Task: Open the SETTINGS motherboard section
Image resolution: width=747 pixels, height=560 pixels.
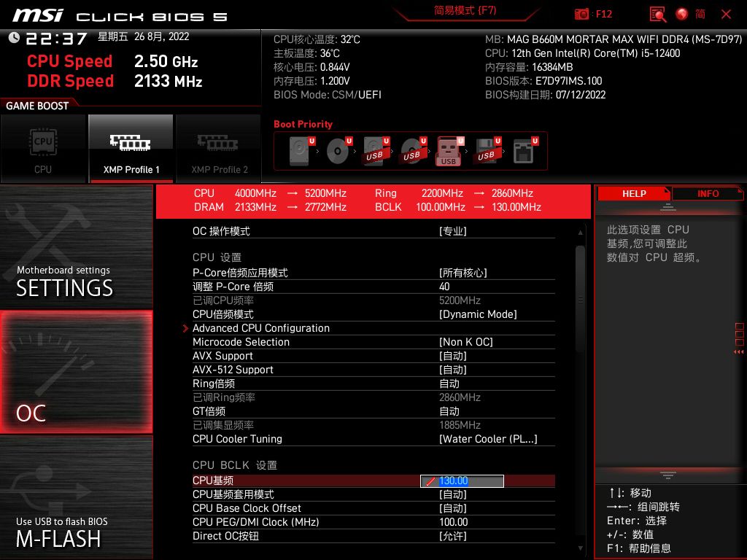Action: (76, 246)
